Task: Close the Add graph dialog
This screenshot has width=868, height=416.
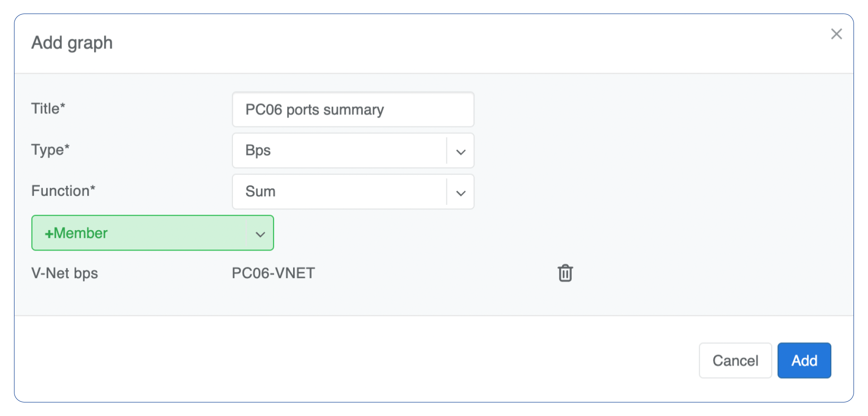Action: click(x=836, y=34)
